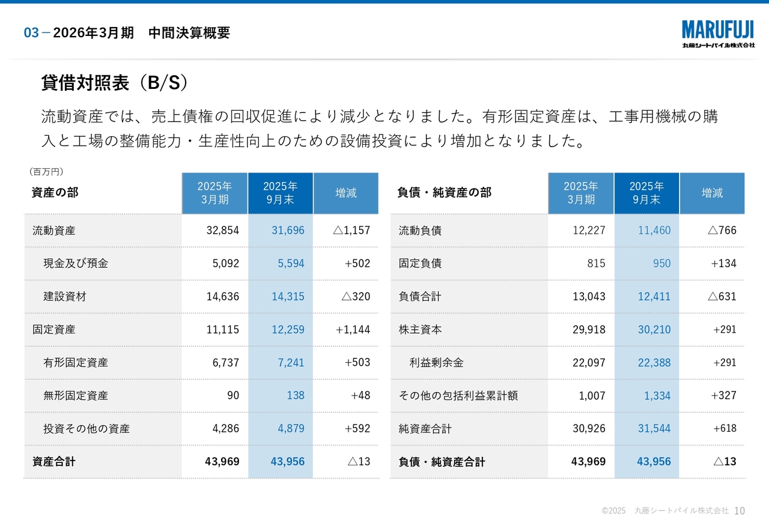Select the その他の包括利益累計額 row label

tap(458, 396)
